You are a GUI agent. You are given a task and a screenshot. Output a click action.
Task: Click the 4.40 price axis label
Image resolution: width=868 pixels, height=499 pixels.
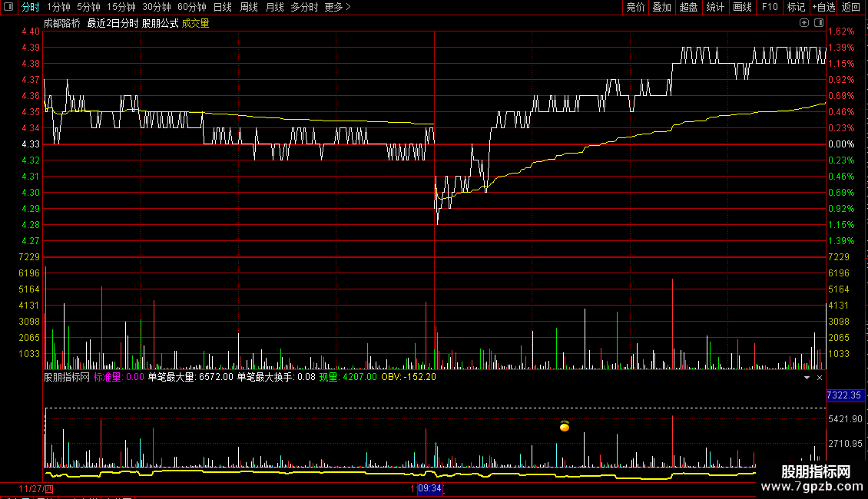[x=31, y=31]
